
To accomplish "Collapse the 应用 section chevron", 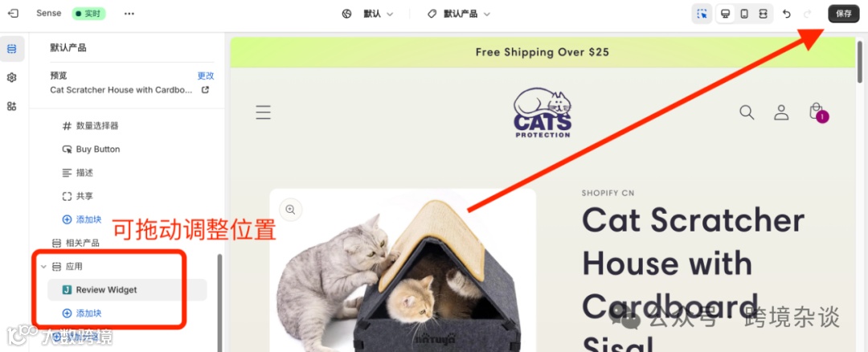I will click(x=43, y=267).
